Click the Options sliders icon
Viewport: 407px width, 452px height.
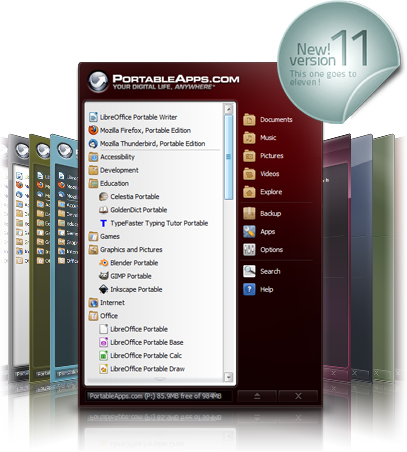coord(249,249)
